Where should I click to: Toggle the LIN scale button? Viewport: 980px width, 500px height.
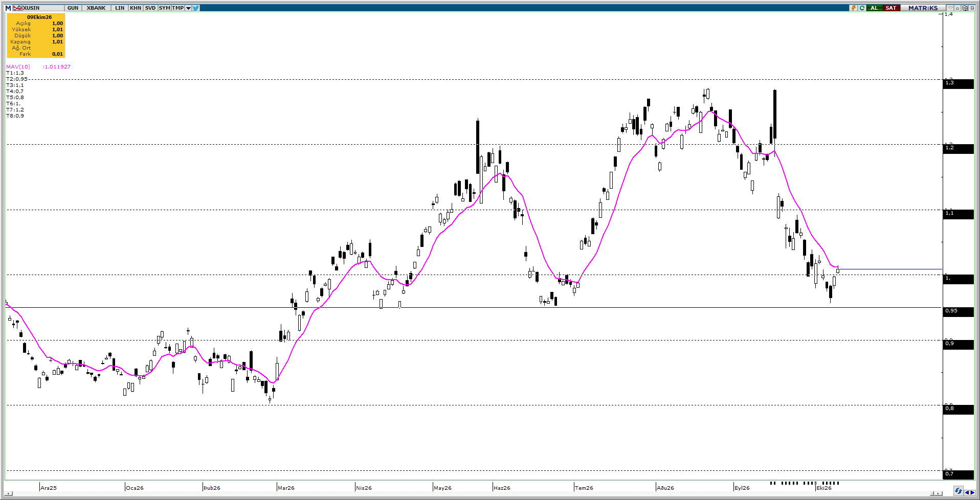click(x=120, y=8)
